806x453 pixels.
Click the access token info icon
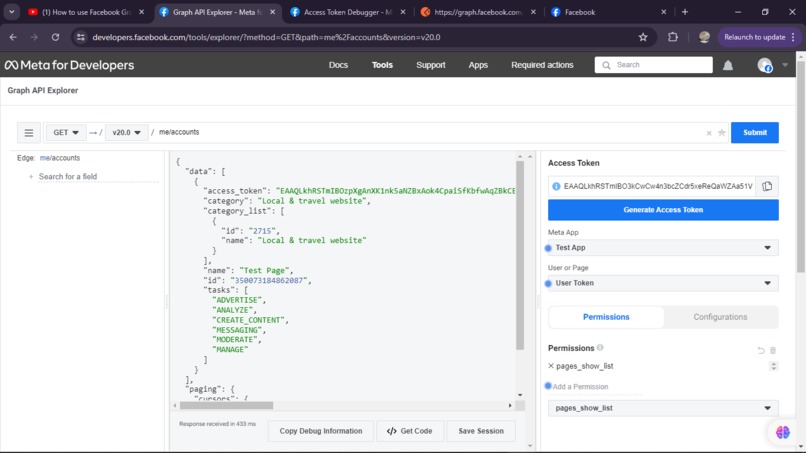pos(556,186)
